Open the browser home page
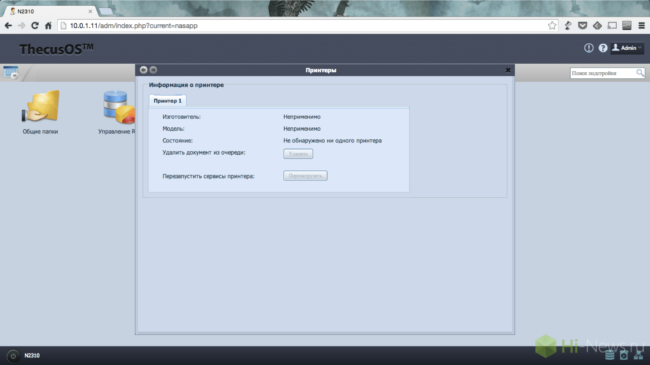Image resolution: width=650 pixels, height=365 pixels. [48, 26]
